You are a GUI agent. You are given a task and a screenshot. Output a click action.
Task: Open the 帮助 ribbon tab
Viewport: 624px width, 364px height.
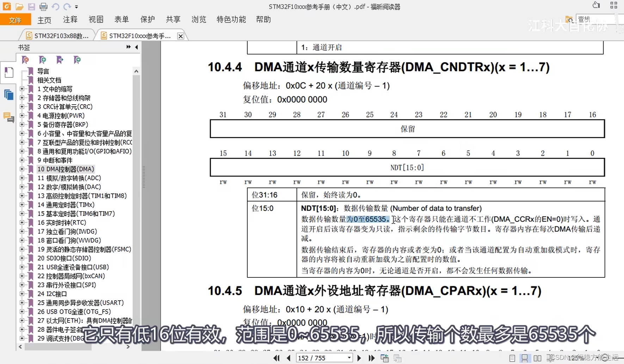[263, 19]
